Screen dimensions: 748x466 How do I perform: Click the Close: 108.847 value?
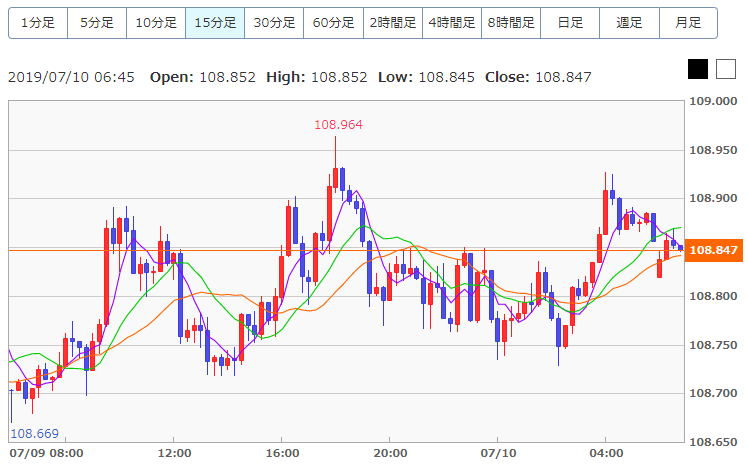pos(538,77)
